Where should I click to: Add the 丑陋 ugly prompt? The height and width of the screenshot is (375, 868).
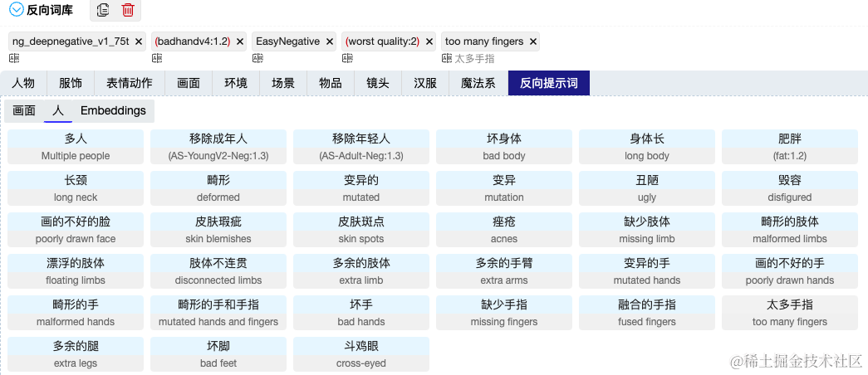pos(647,188)
